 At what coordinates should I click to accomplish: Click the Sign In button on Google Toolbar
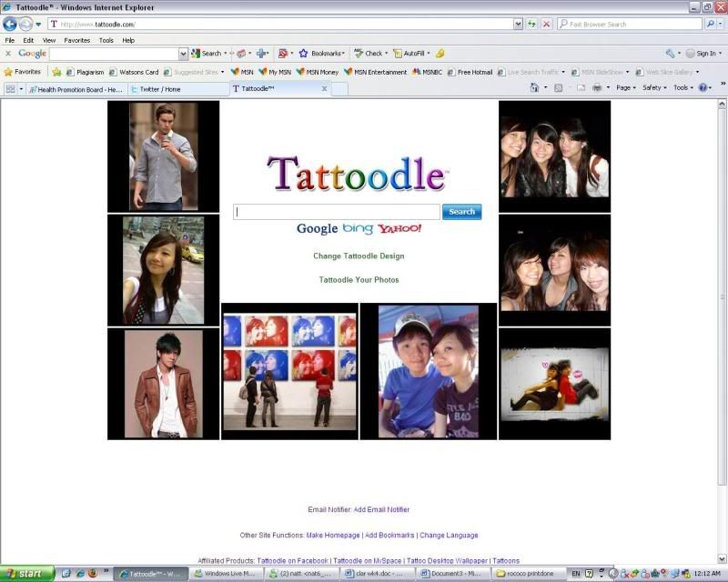tap(703, 54)
